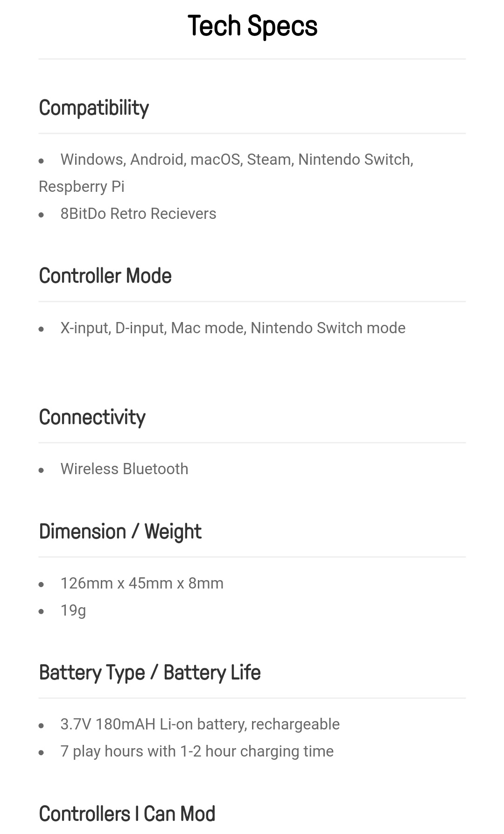Select the Compatibility section heading
Screen dimensions: 504x834
94,108
